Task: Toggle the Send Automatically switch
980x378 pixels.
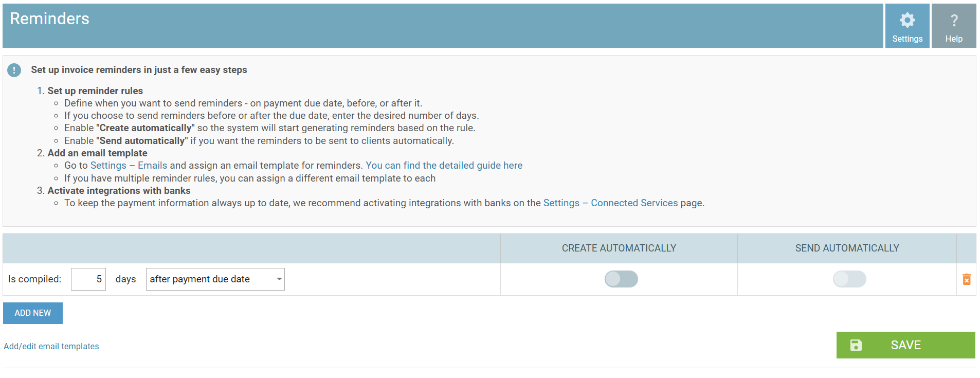Action: click(x=849, y=279)
